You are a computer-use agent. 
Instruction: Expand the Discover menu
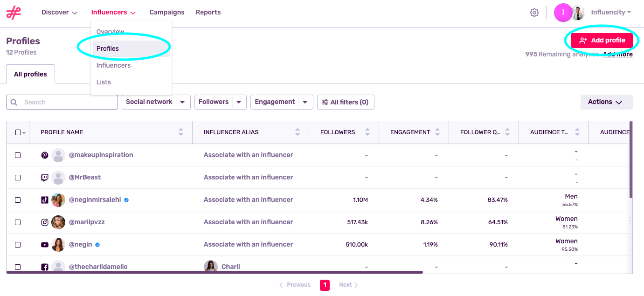(x=59, y=12)
